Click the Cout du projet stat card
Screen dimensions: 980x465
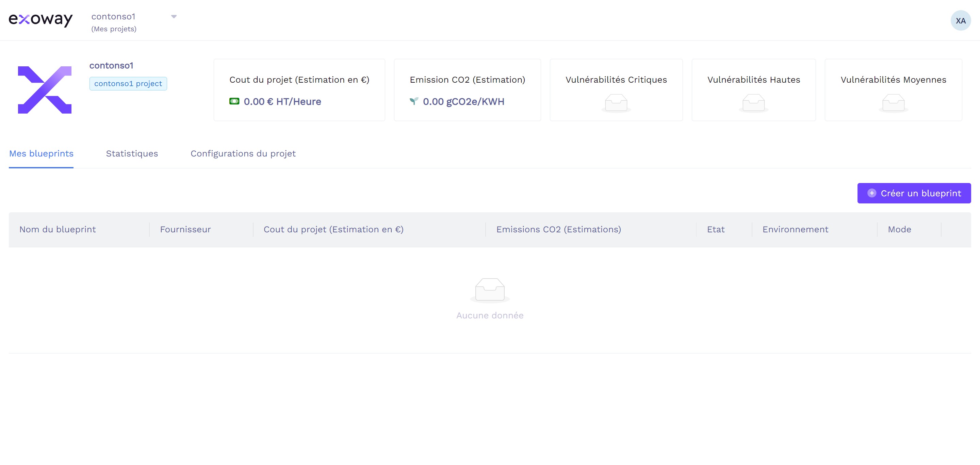click(299, 90)
